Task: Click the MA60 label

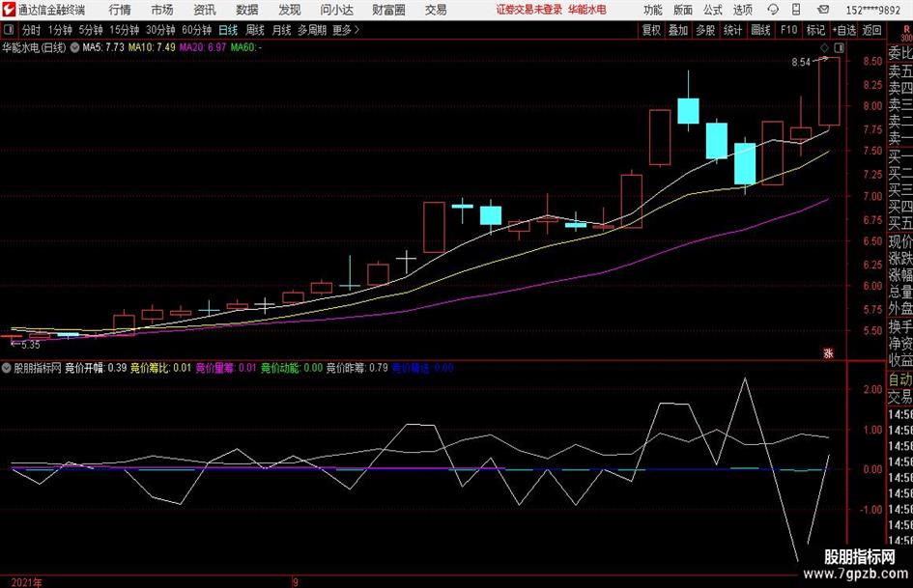Action: tap(245, 47)
